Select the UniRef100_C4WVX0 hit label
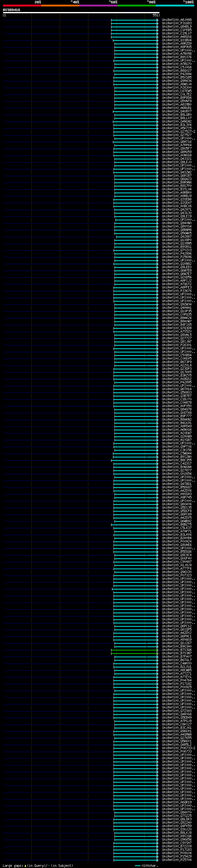This screenshot has width=197, height=868. click(x=176, y=664)
